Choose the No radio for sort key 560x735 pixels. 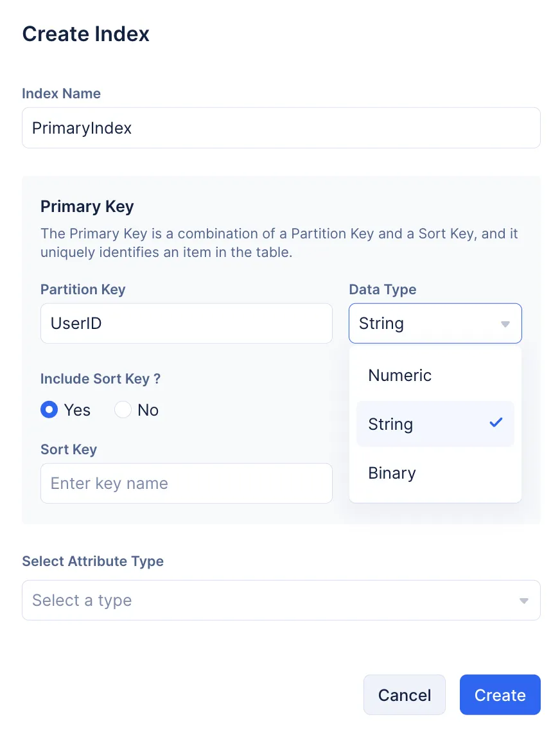(x=123, y=410)
